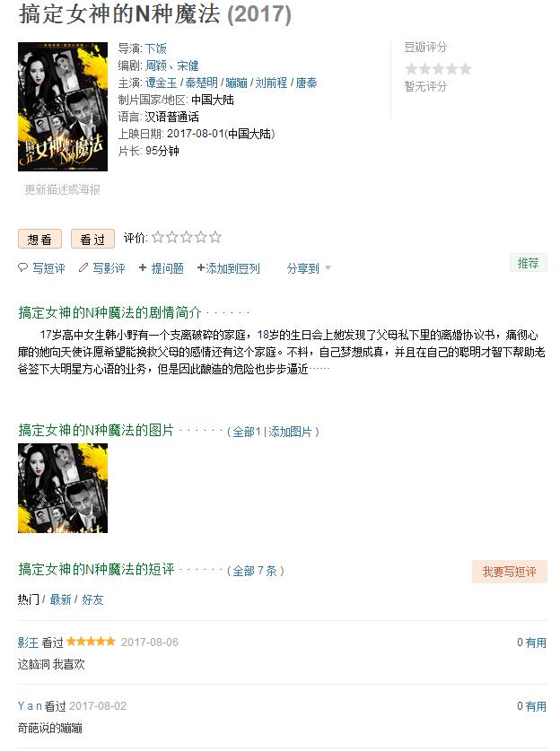Mark the movie as 看过
Image resolution: width=560 pixels, height=752 pixels.
pyautogui.click(x=92, y=239)
